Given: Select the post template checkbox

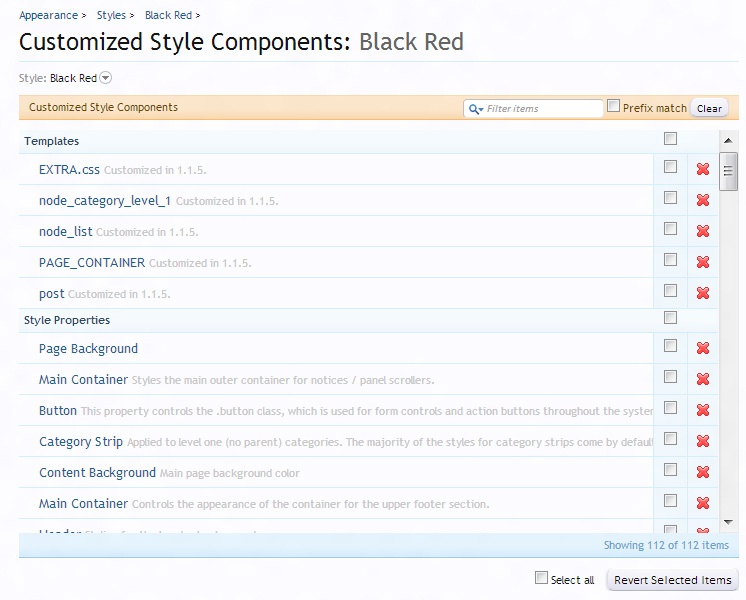Looking at the screenshot, I should 670,290.
